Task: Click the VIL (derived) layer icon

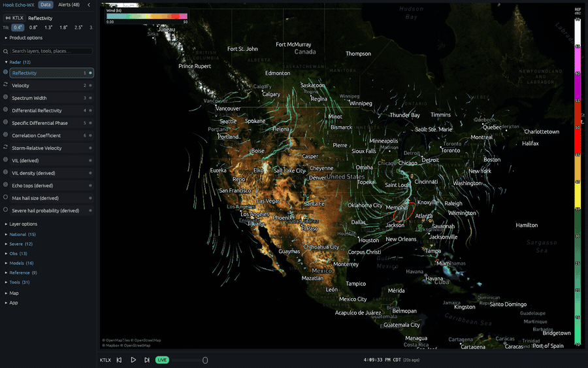Action: 5,159
